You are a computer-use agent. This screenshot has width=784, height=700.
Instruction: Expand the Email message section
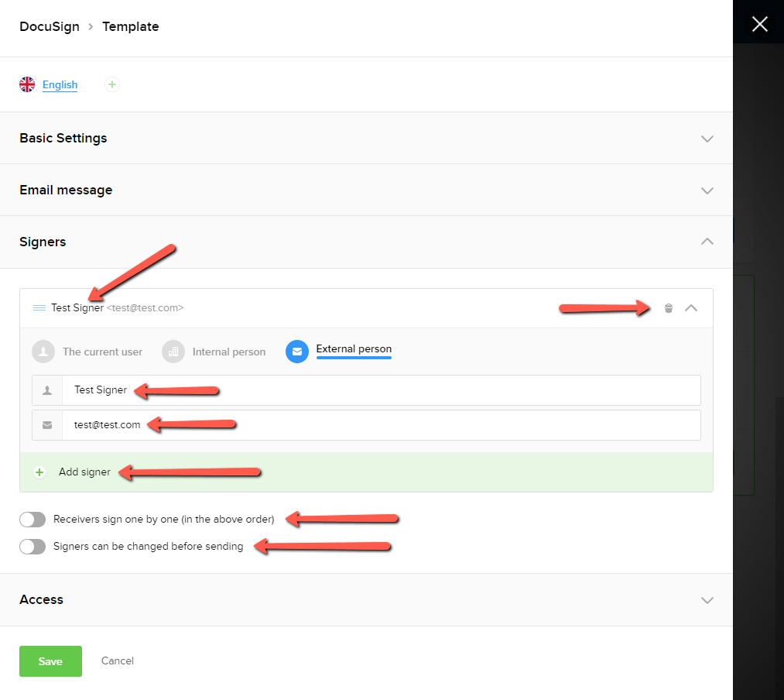point(706,190)
